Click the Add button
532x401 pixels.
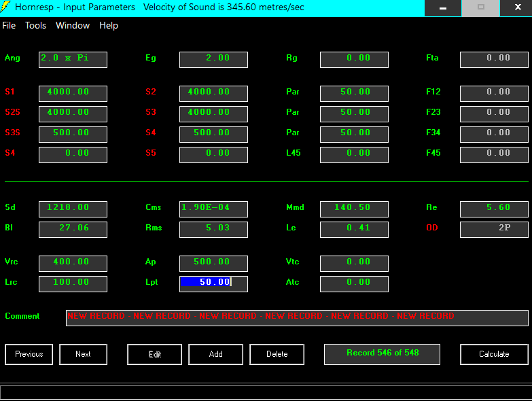click(215, 354)
